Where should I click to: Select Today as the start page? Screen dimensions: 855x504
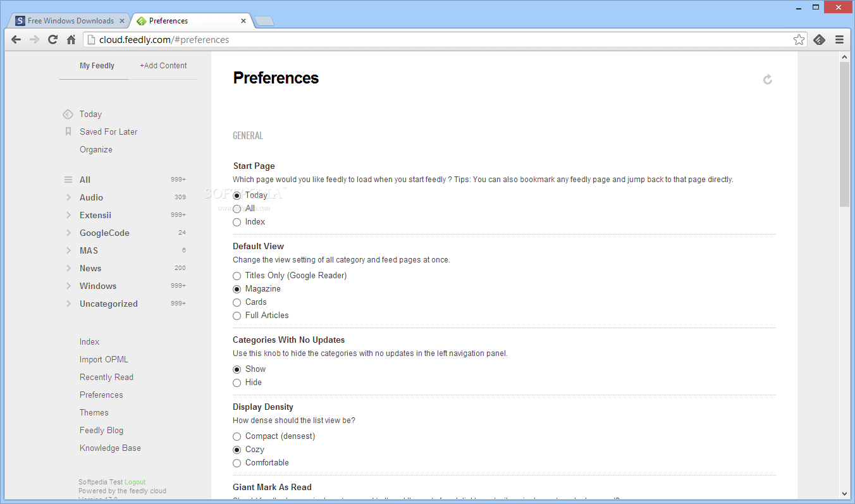click(237, 195)
